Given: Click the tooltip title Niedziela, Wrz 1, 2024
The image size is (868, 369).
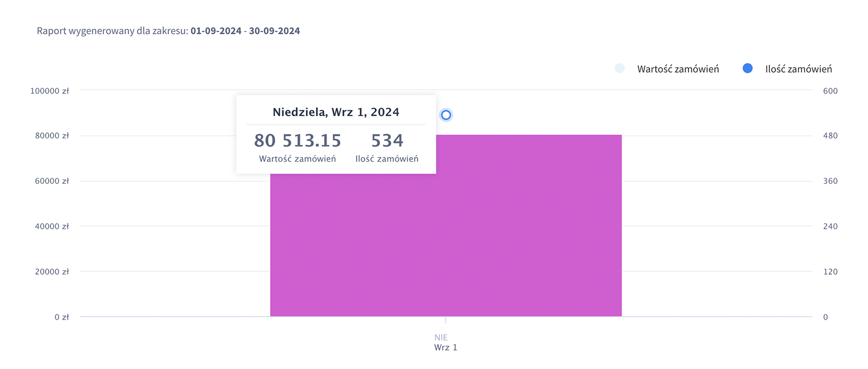Looking at the screenshot, I should [x=336, y=112].
